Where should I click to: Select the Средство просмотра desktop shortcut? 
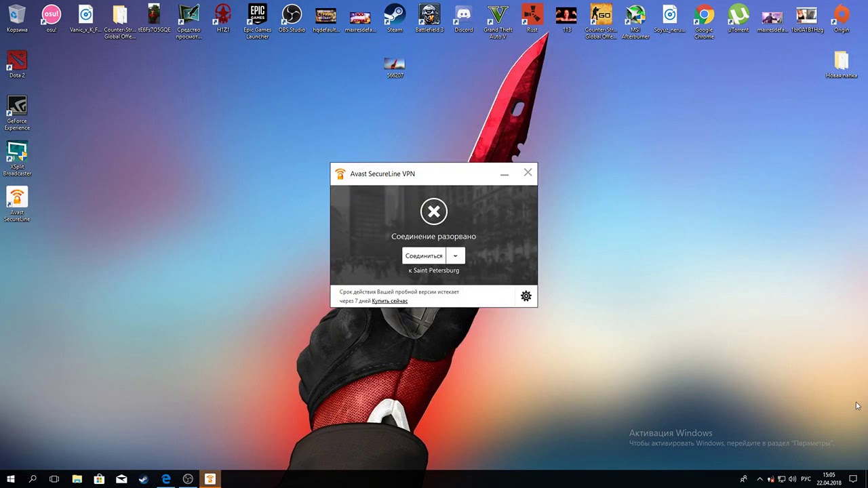pyautogui.click(x=189, y=22)
